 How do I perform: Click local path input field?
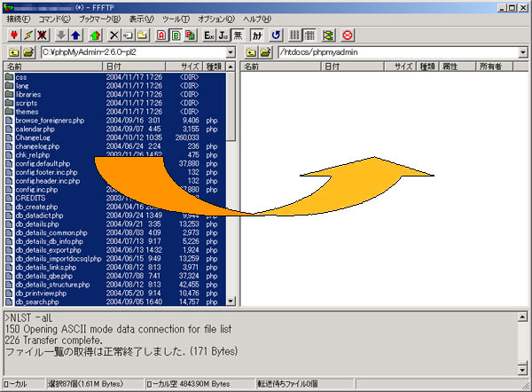pyautogui.click(x=134, y=52)
